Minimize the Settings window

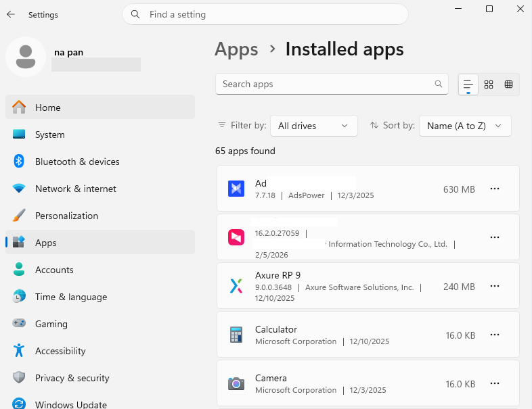458,9
